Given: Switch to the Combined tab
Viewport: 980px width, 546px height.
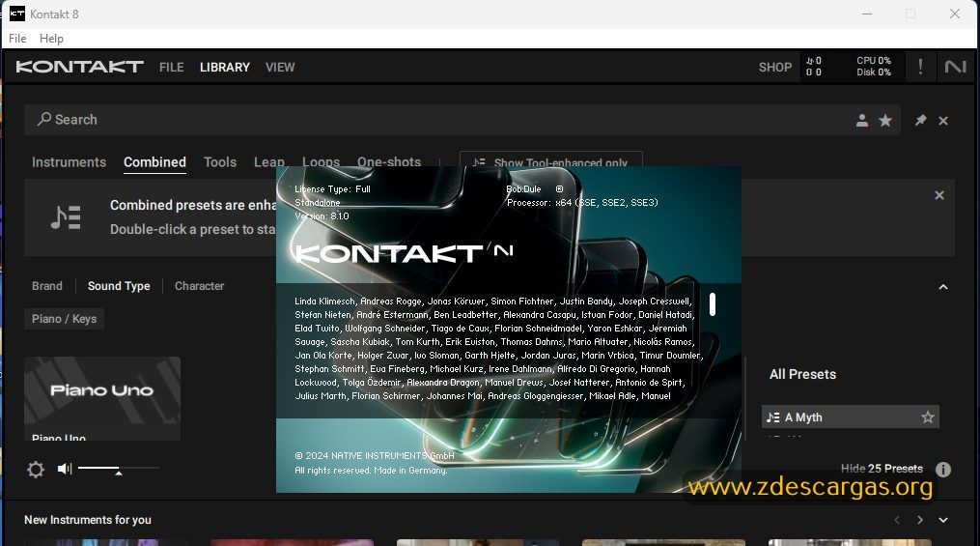Looking at the screenshot, I should point(154,162).
